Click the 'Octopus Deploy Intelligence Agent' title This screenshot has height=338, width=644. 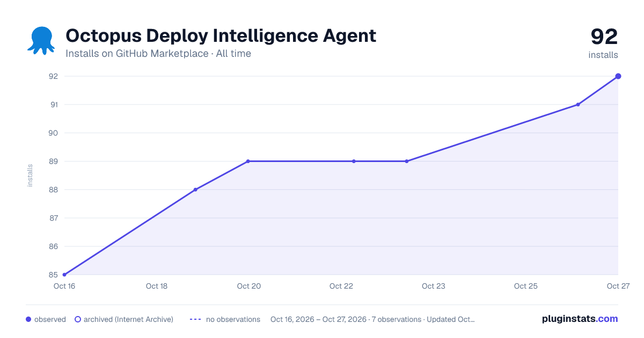[x=221, y=36]
